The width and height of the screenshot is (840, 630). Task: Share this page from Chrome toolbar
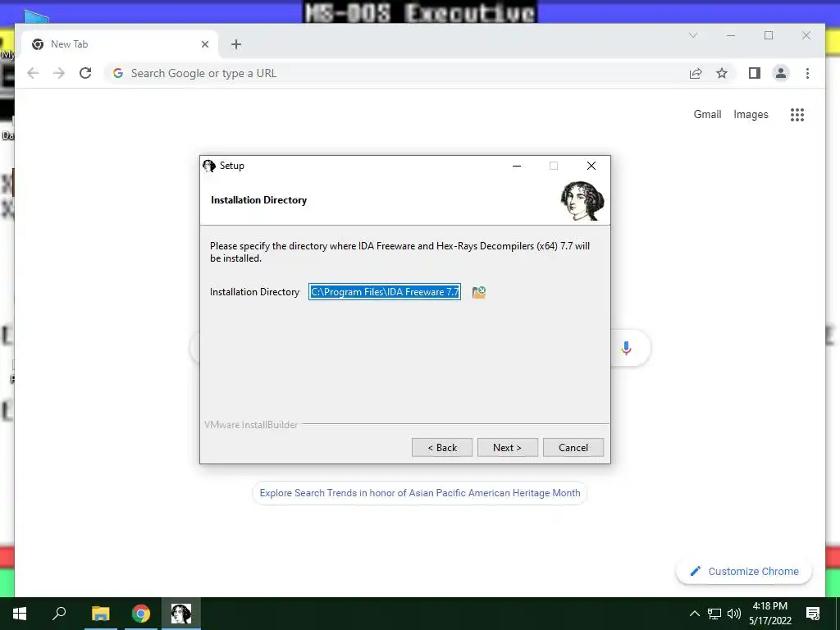[696, 73]
